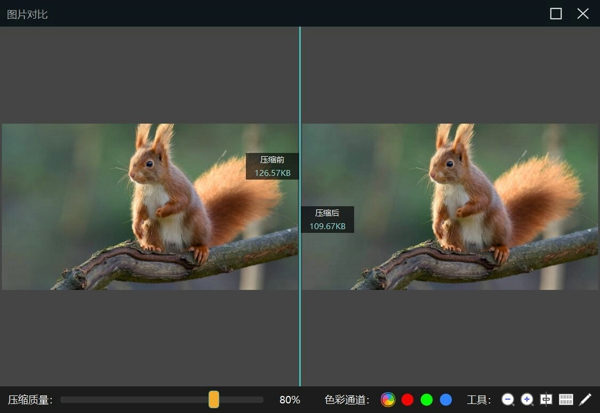Viewport: 600px width, 413px height.
Task: Click the zoom out magnifier tool
Action: tap(508, 400)
